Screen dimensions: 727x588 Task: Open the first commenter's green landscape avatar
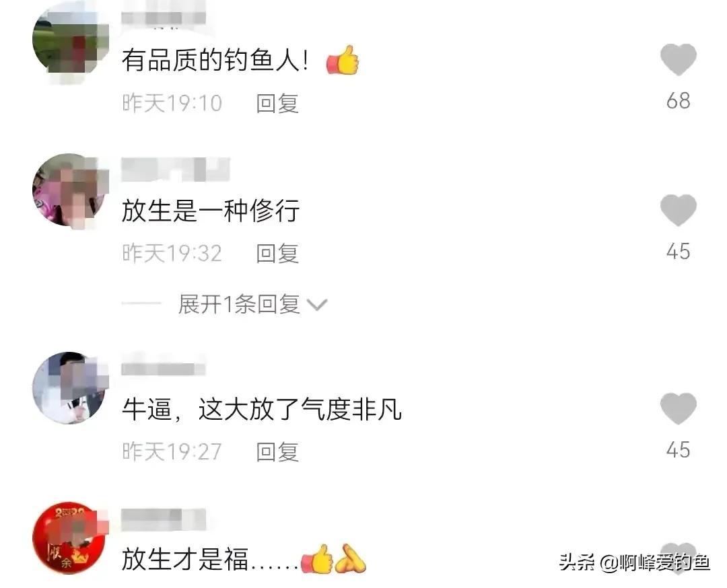(71, 40)
